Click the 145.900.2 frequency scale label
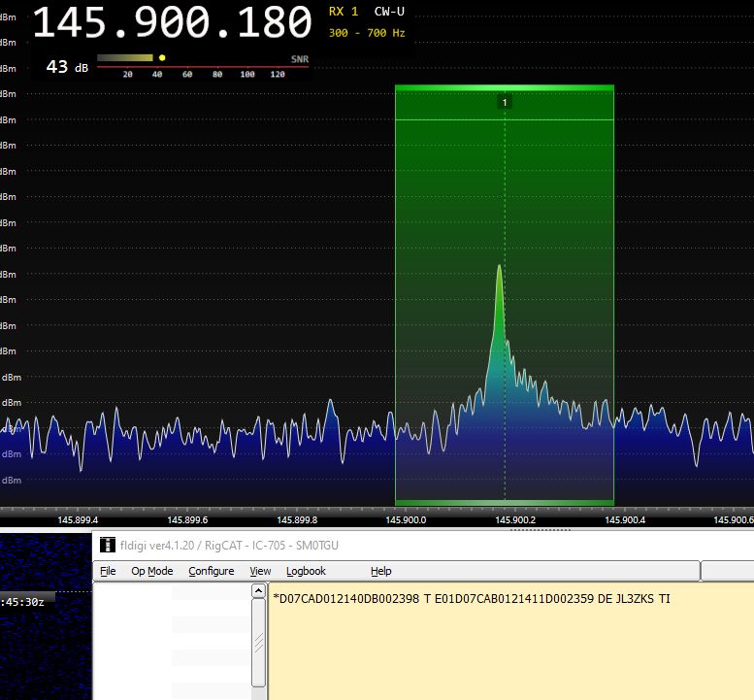The image size is (754, 700). click(x=515, y=520)
